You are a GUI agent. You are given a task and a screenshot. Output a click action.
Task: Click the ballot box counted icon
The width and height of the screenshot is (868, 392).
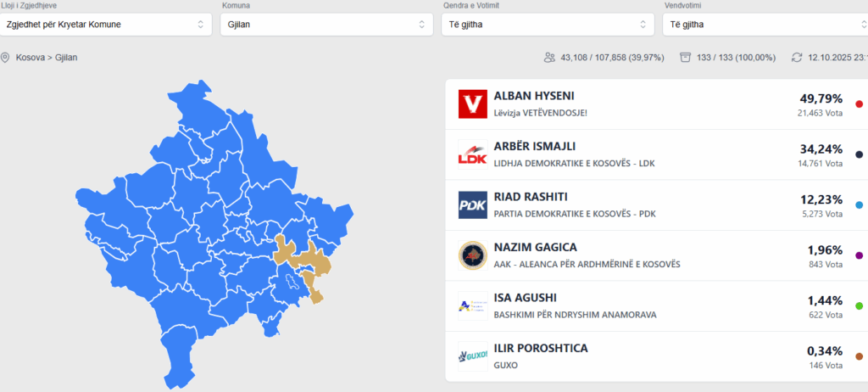685,58
